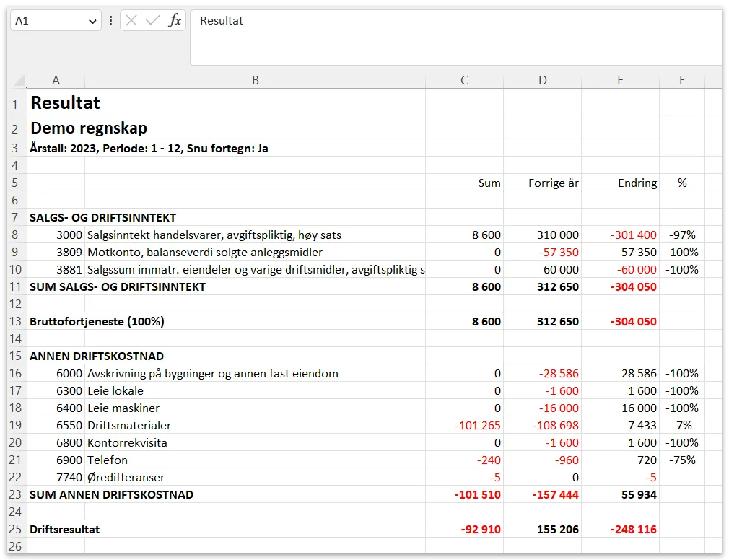Select column C header
Image resolution: width=729 pixels, height=560 pixels.
(x=464, y=81)
